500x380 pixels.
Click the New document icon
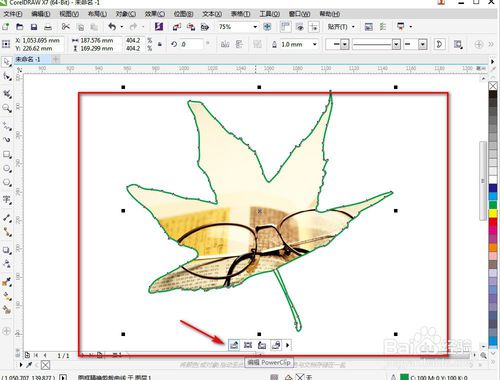tap(5, 27)
